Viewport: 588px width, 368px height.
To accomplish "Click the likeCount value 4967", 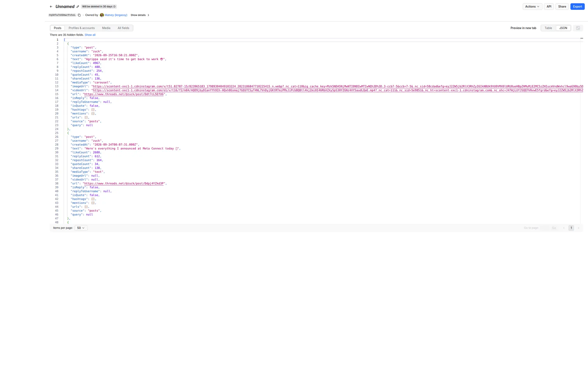I will click(96, 63).
